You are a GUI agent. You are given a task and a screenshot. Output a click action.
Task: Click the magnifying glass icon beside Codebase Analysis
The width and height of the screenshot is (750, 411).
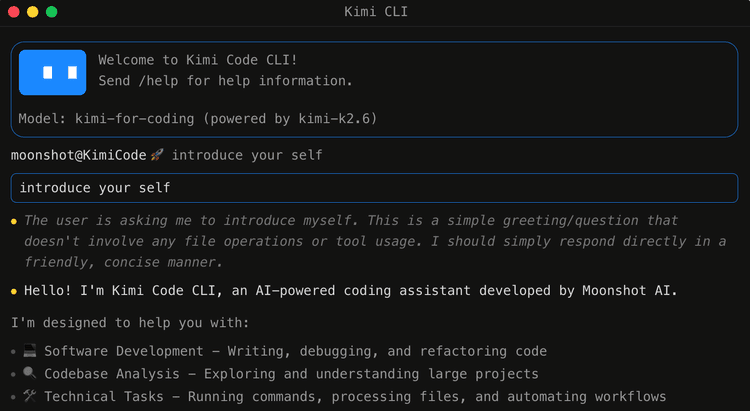coord(30,373)
